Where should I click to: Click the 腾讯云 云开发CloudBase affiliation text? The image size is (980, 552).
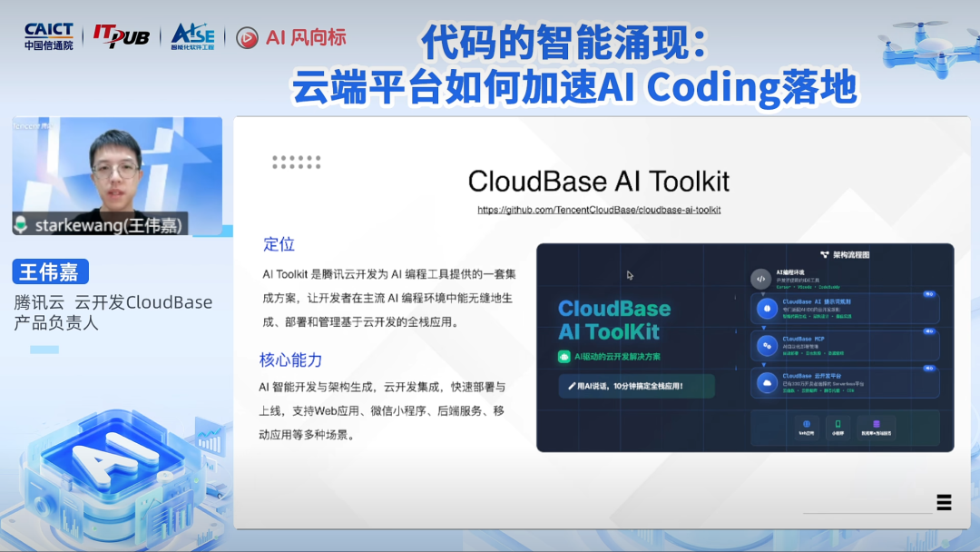113,302
